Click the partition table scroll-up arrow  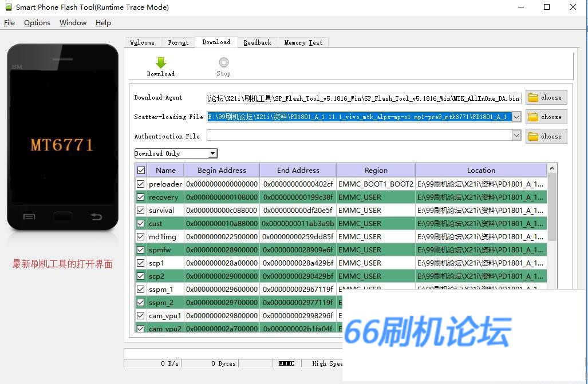[552, 169]
